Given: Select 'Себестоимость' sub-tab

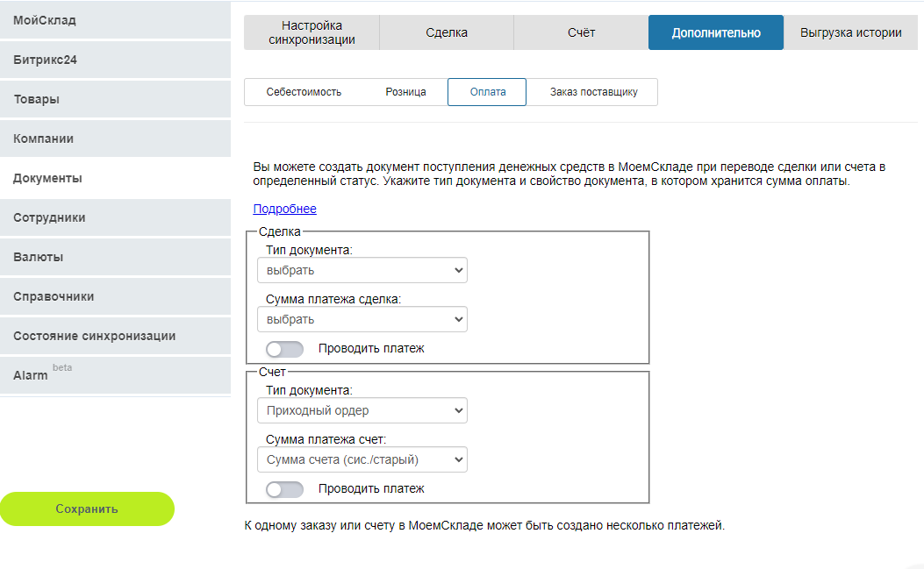Looking at the screenshot, I should [x=304, y=92].
